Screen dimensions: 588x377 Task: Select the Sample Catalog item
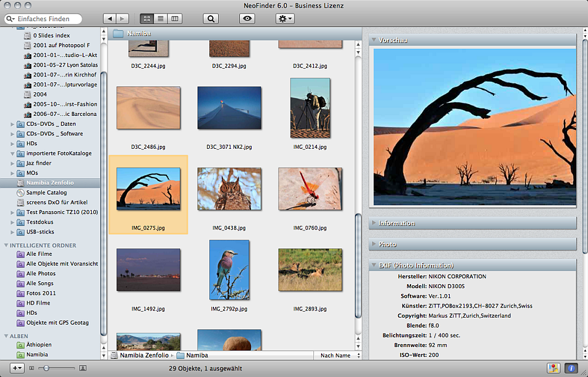(x=46, y=192)
